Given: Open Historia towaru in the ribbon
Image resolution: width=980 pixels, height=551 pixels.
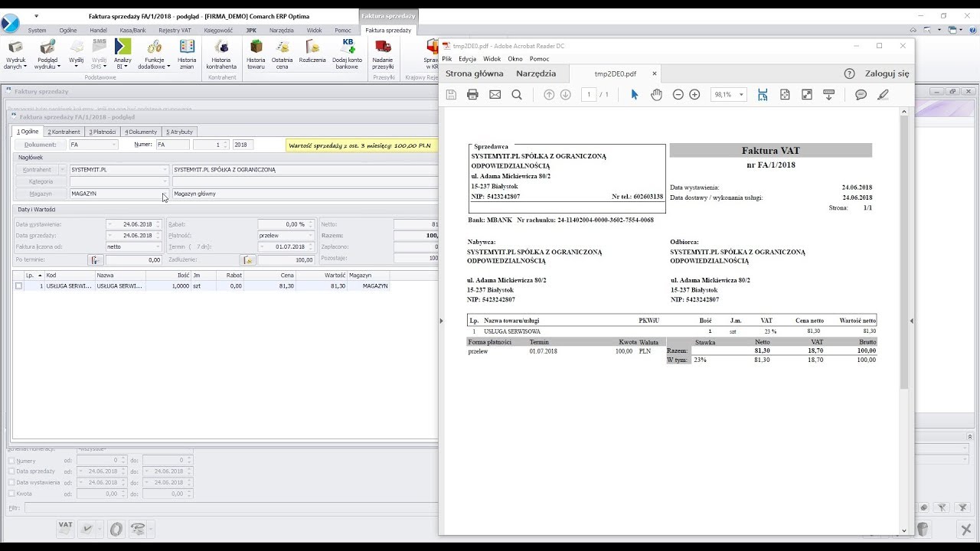Looking at the screenshot, I should tap(256, 54).
